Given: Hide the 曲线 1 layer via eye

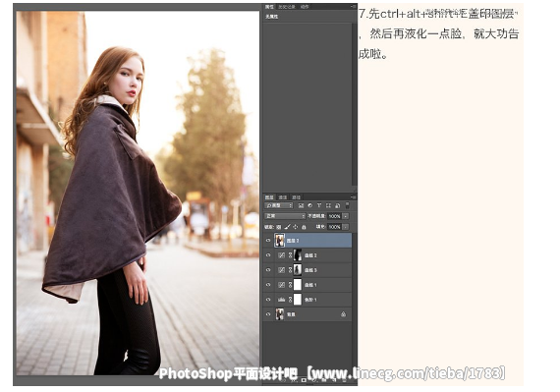Looking at the screenshot, I should pos(268,285).
